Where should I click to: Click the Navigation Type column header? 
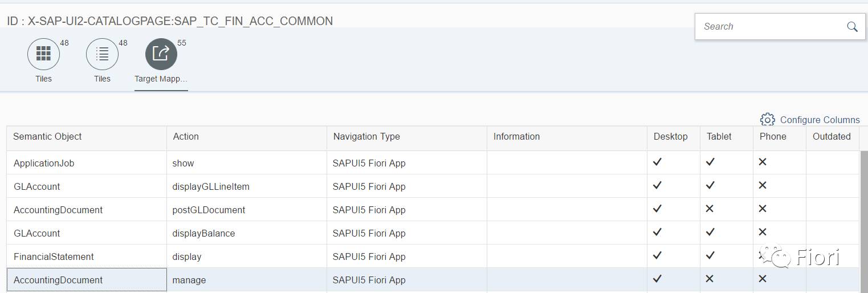click(x=366, y=137)
